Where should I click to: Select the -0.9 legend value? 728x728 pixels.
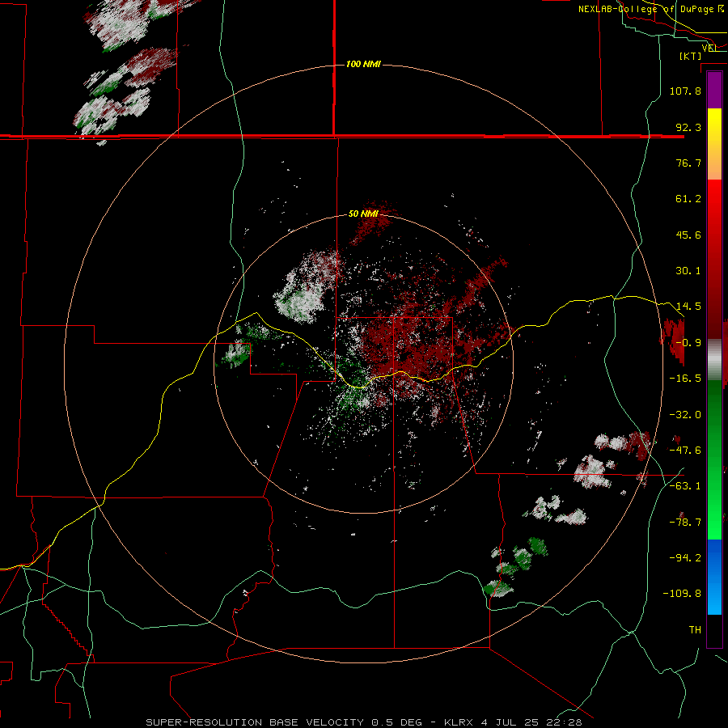688,343
